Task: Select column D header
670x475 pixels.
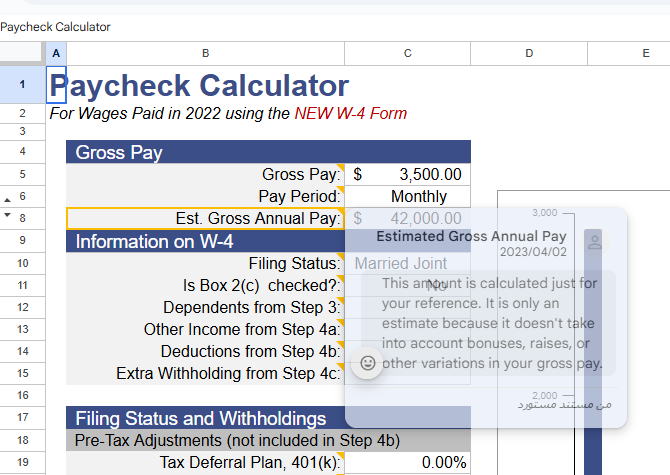Action: click(529, 53)
